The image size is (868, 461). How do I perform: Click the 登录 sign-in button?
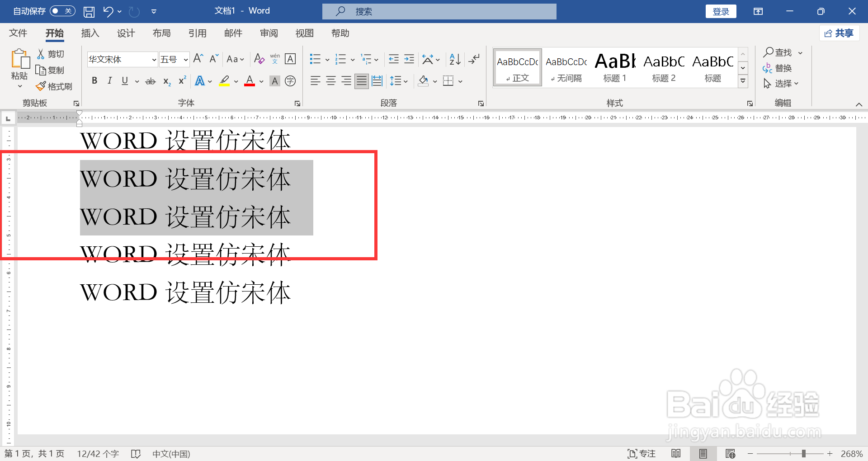(x=721, y=11)
